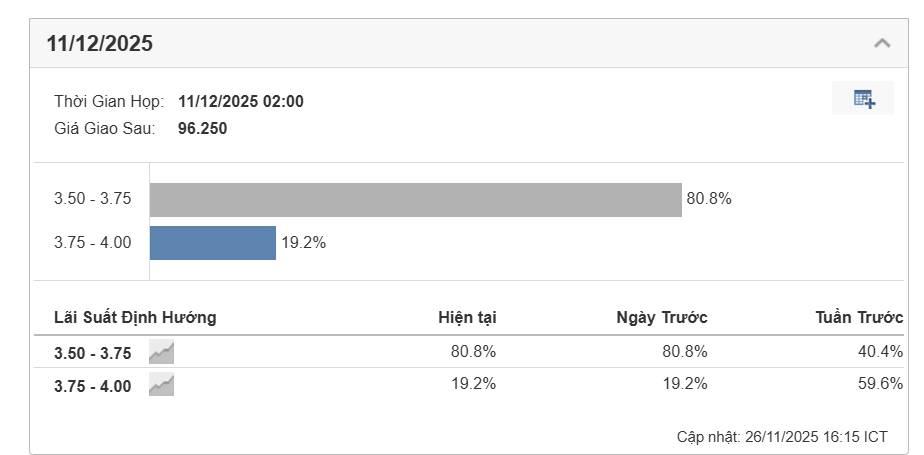Click the bold 3.50 - 3.75 table row label

pos(92,353)
